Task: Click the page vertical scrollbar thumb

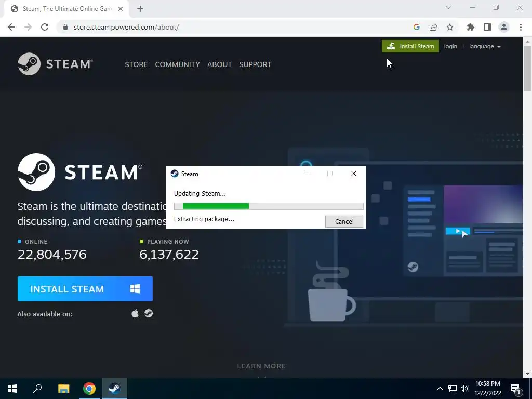Action: (527, 68)
